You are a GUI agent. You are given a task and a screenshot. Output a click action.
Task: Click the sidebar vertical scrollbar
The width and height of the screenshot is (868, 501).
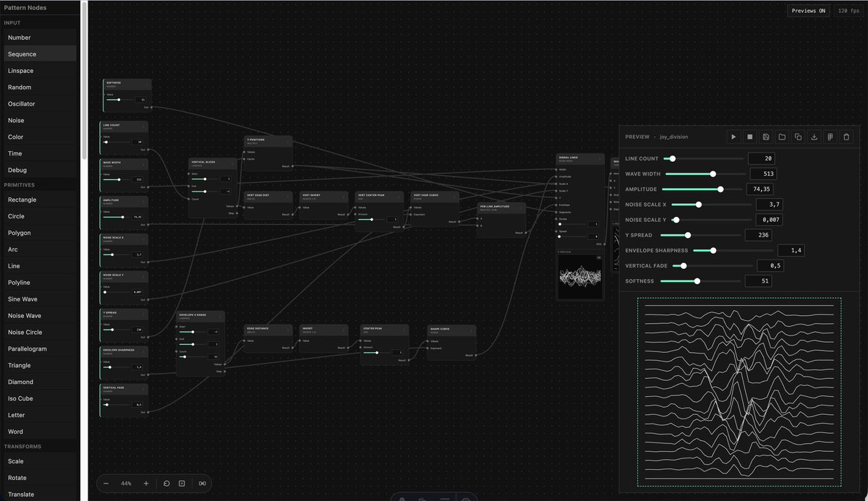(x=84, y=80)
